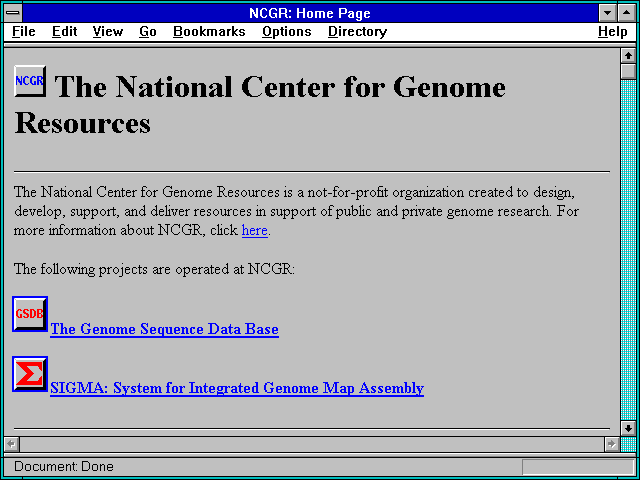This screenshot has width=640, height=480.
Task: Click the vertical scrollbar thumb
Action: click(x=628, y=71)
